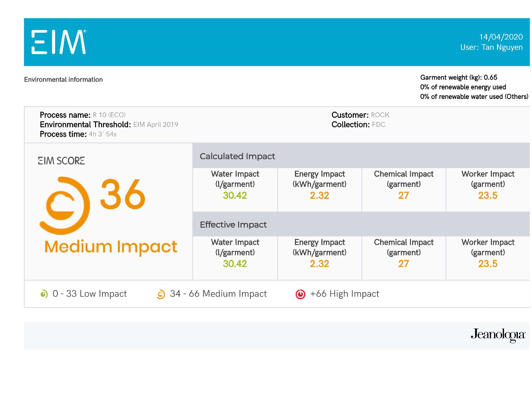Click the Collection: label
Image resolution: width=532 pixels, height=394 pixels.
coord(351,124)
